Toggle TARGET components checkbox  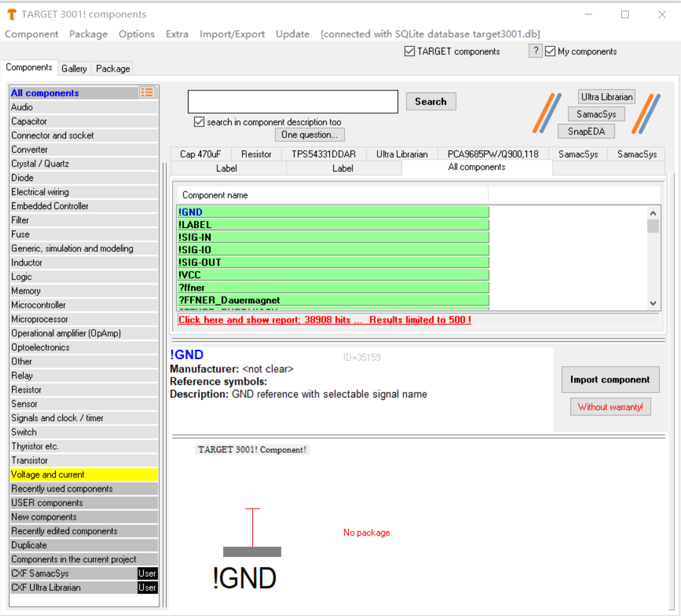pyautogui.click(x=409, y=51)
